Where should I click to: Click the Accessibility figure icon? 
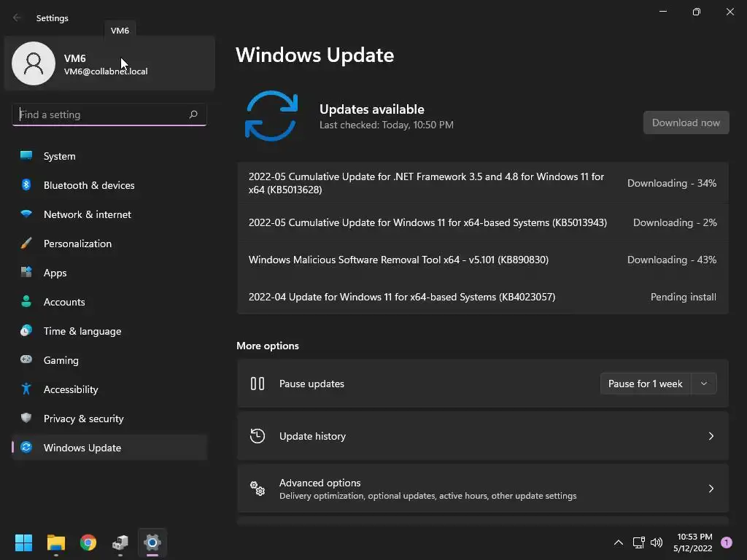[x=26, y=389]
